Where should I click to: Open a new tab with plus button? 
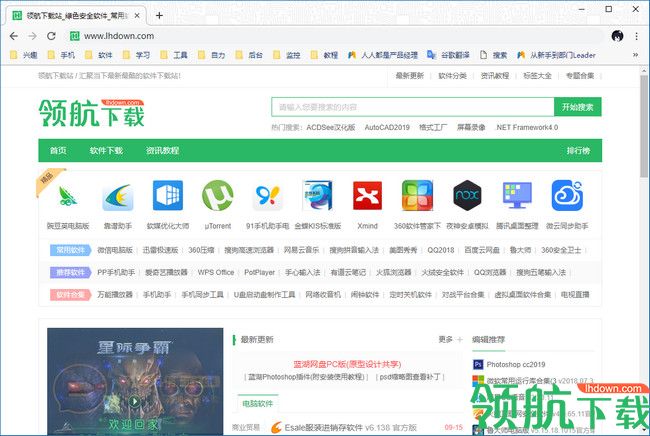point(159,15)
